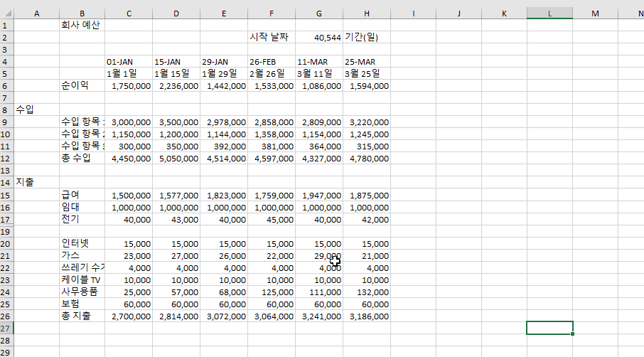Click the select-all corner triangle
This screenshot has width=644, height=357.
[7, 13]
